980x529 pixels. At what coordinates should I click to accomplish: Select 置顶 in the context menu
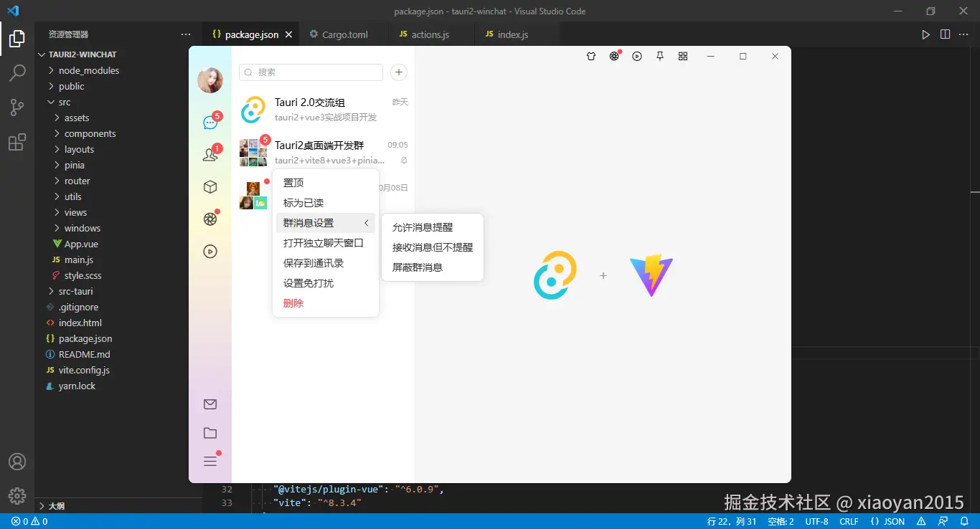pyautogui.click(x=326, y=183)
